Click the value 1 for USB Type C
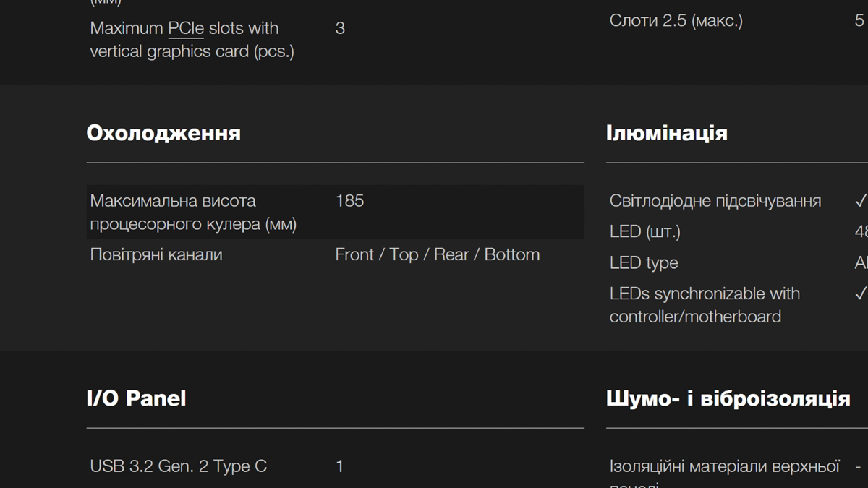 coord(340,466)
